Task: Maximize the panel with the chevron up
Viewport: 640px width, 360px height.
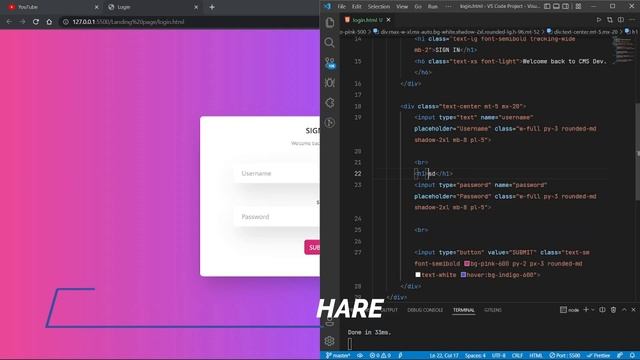Action: (x=624, y=310)
